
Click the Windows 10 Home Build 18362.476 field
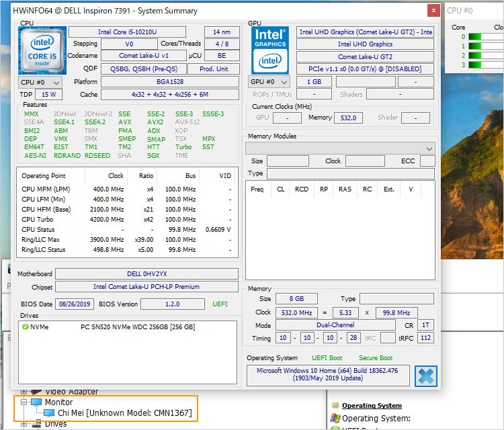(328, 375)
